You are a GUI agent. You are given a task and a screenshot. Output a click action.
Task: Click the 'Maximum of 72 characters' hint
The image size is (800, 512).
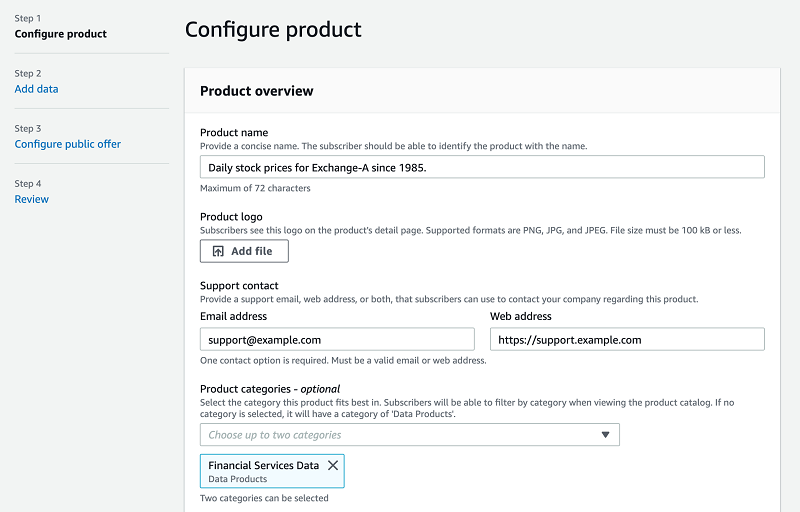coord(255,188)
